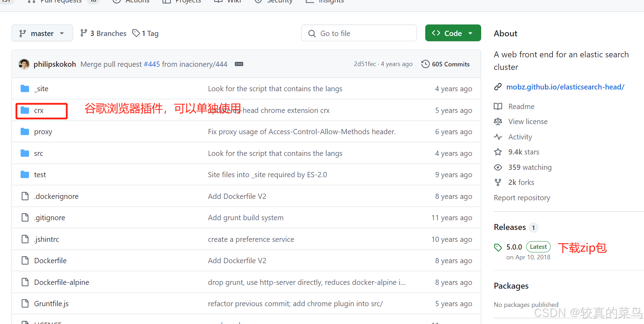View the 359 watching link
644x324 pixels.
(530, 167)
